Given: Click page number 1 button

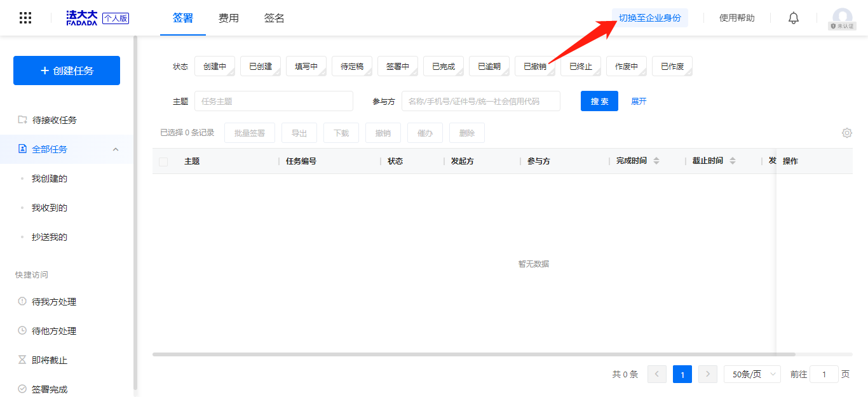Looking at the screenshot, I should 682,374.
